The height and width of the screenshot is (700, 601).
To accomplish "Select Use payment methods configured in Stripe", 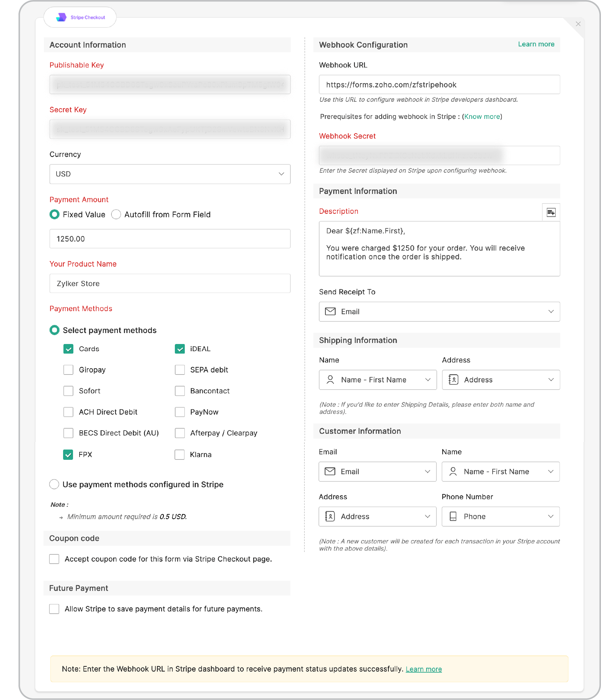I will 54,484.
